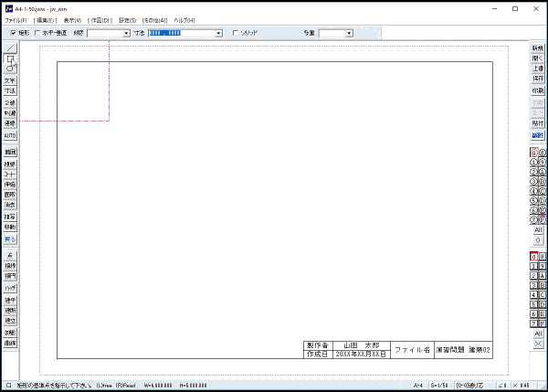Pick the 連線 continuous line tool
This screenshot has width=548, height=392.
[10, 123]
